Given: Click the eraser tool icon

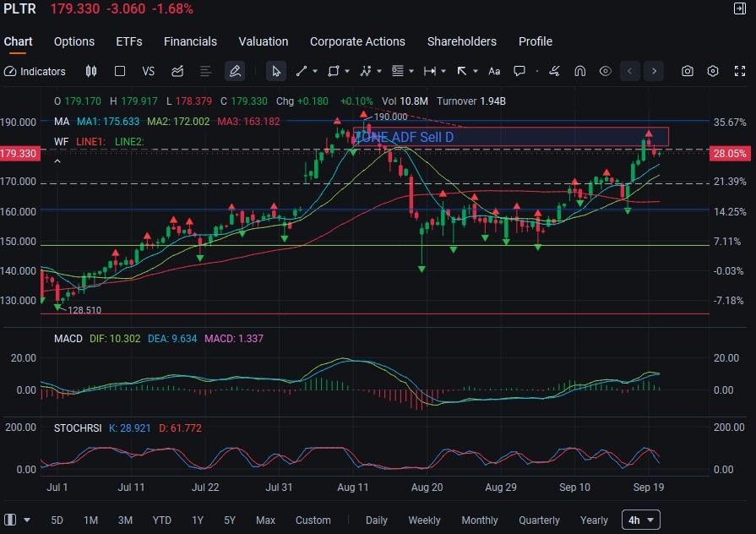Looking at the screenshot, I should point(554,71).
